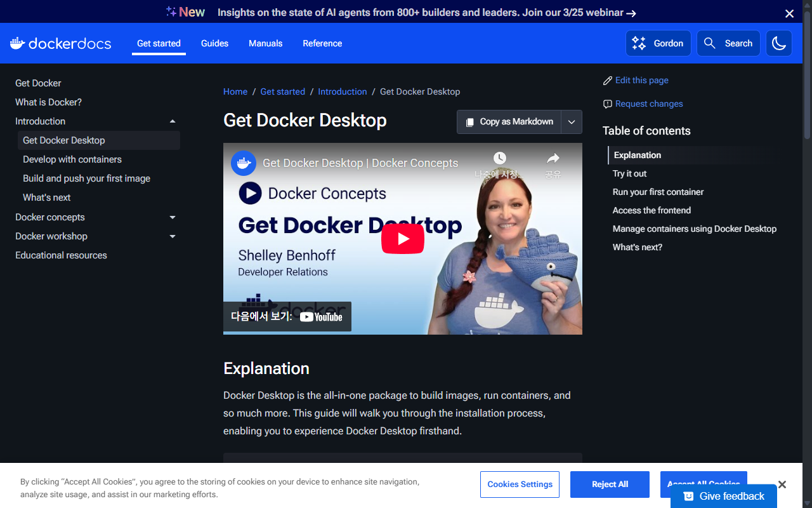Switch to the Guides tab
812x508 pixels.
pos(214,43)
